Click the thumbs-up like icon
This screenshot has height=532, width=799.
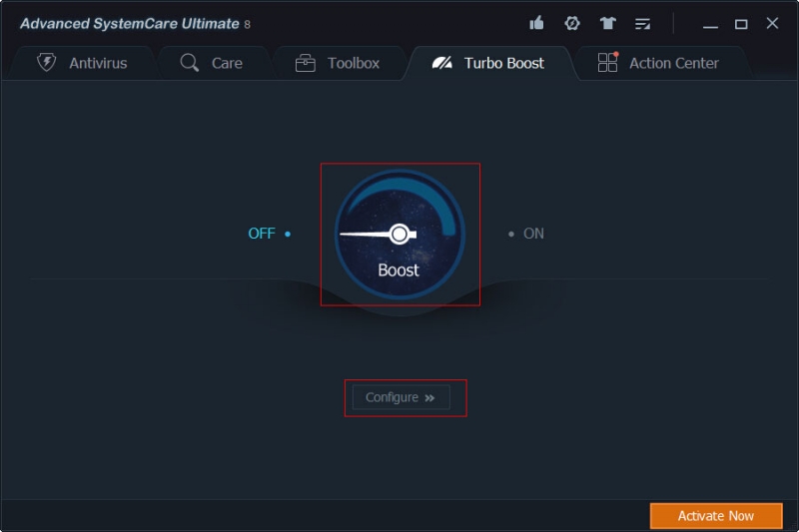point(536,23)
